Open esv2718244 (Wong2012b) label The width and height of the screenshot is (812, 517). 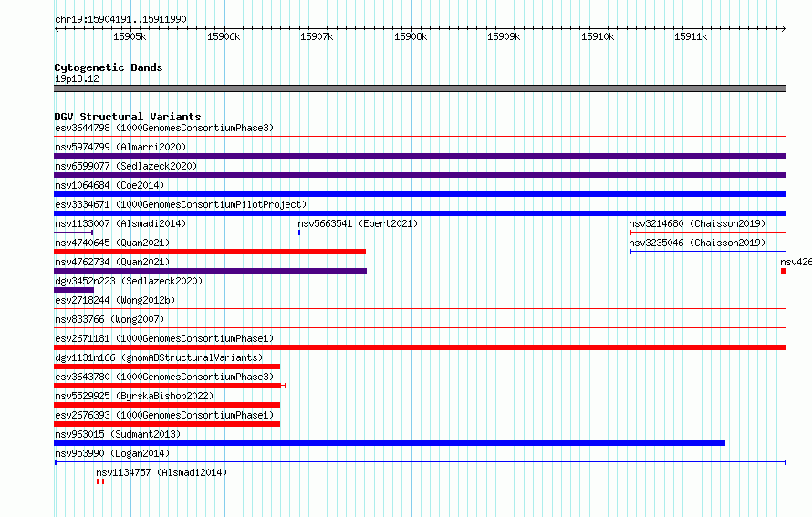click(115, 300)
